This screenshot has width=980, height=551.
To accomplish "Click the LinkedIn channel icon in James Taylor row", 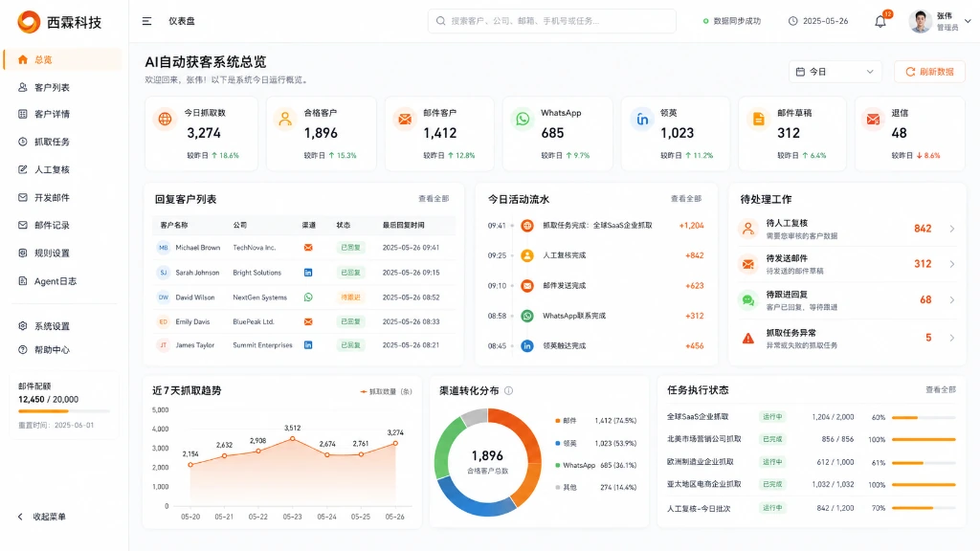I will tap(308, 344).
